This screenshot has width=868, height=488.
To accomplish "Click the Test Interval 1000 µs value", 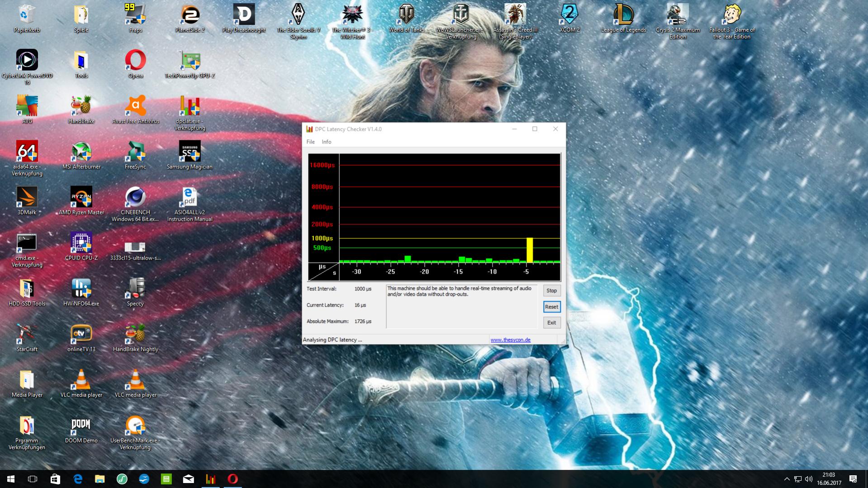I will point(363,289).
